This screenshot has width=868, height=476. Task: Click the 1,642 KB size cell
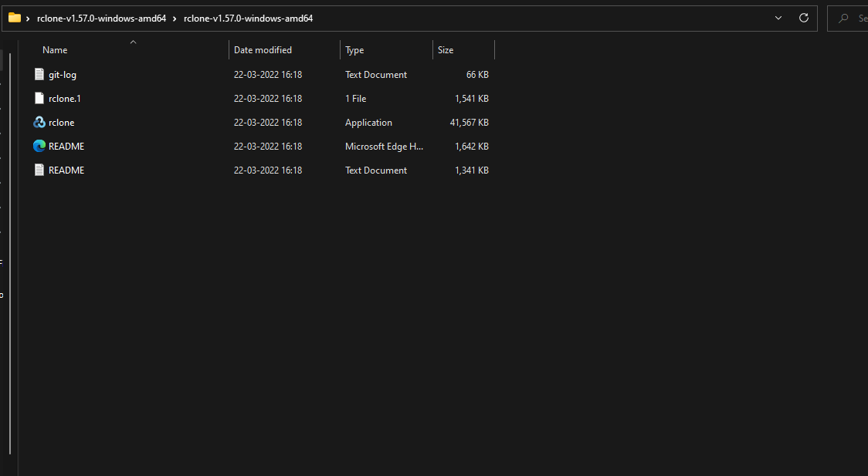click(x=472, y=146)
